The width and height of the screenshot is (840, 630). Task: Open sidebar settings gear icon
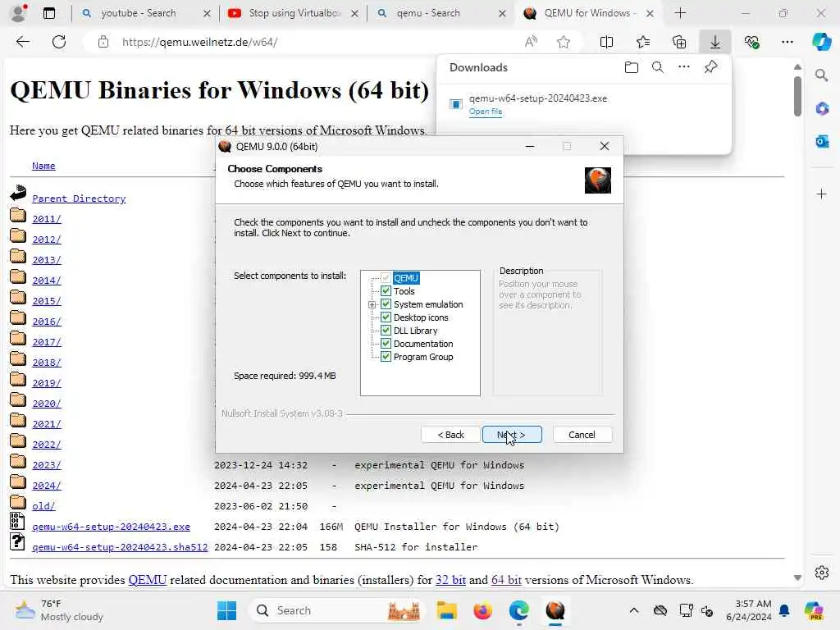(x=822, y=573)
